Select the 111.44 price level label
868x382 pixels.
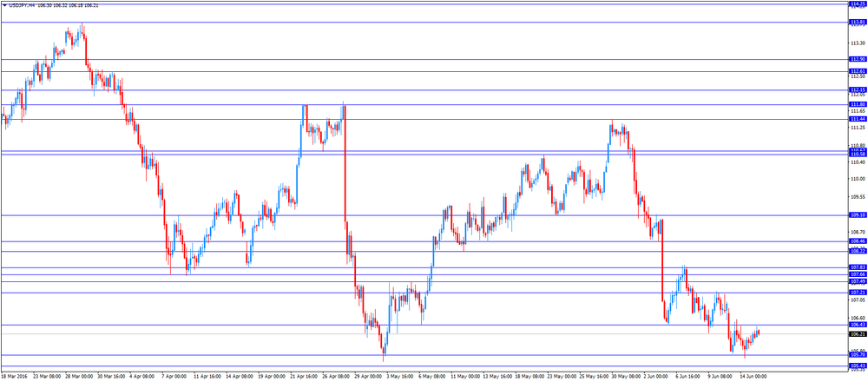tap(858, 119)
